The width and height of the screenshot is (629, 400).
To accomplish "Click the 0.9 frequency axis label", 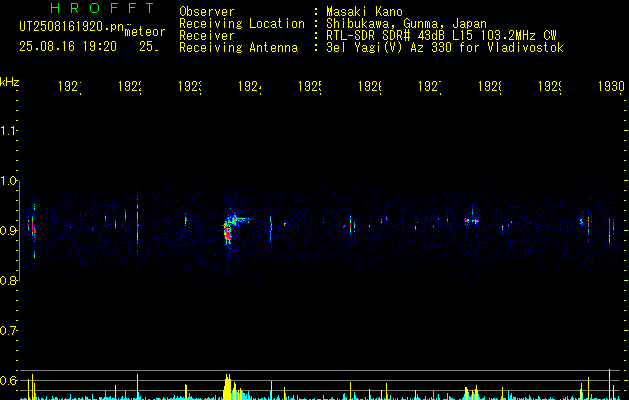I will click(8, 231).
